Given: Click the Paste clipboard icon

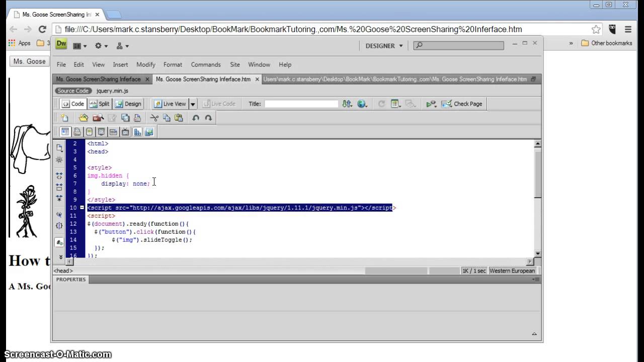Looking at the screenshot, I should (179, 118).
